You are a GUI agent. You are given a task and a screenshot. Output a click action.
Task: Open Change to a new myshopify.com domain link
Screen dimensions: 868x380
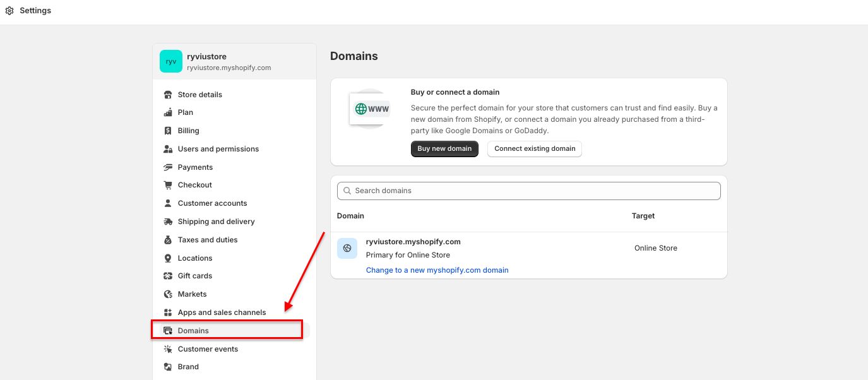point(437,270)
